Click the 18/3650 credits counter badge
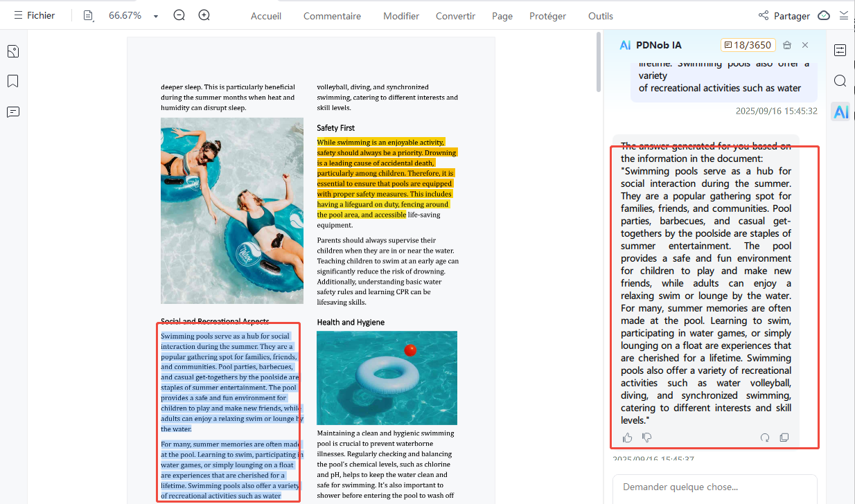The image size is (855, 504). [747, 45]
